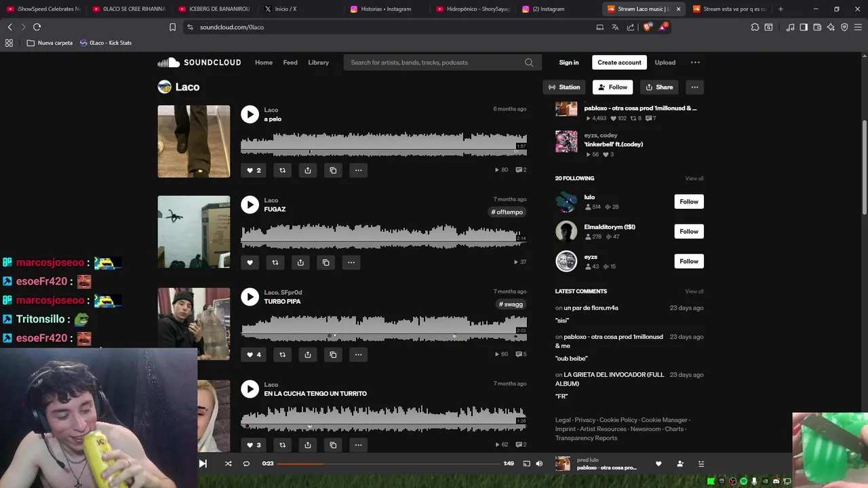View all latest comments
The image size is (868, 488).
694,291
